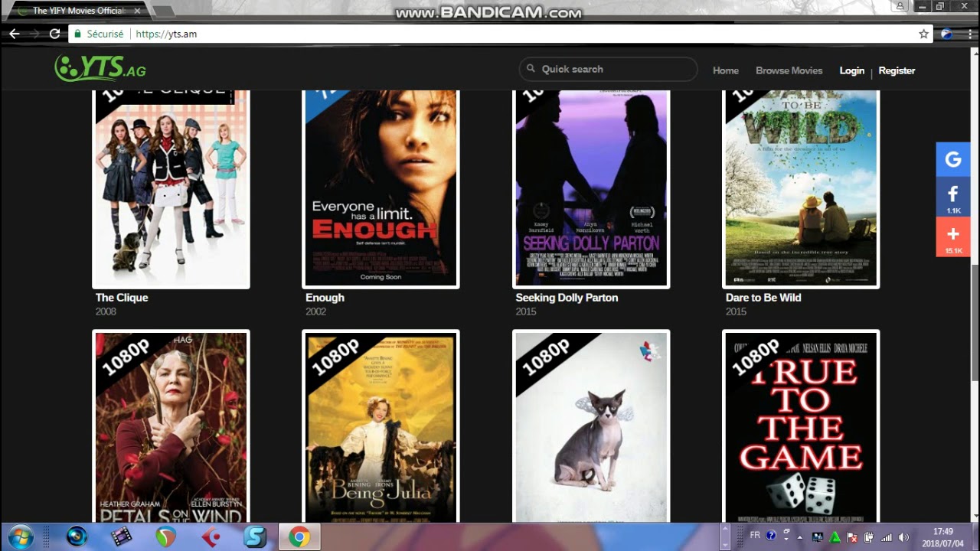Click the tray help question icon
Image resolution: width=980 pixels, height=551 pixels.
771,535
